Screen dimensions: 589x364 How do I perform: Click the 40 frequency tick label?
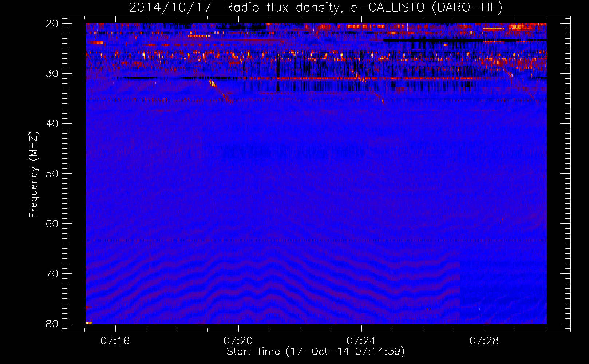52,124
